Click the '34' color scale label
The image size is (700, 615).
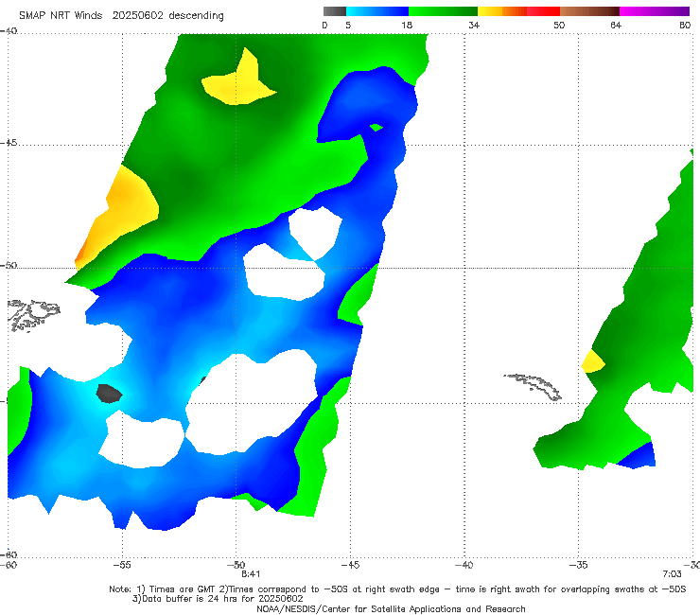coord(474,25)
